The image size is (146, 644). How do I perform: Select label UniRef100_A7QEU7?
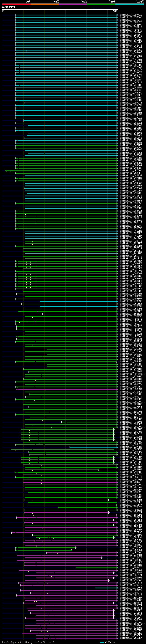[131, 100]
